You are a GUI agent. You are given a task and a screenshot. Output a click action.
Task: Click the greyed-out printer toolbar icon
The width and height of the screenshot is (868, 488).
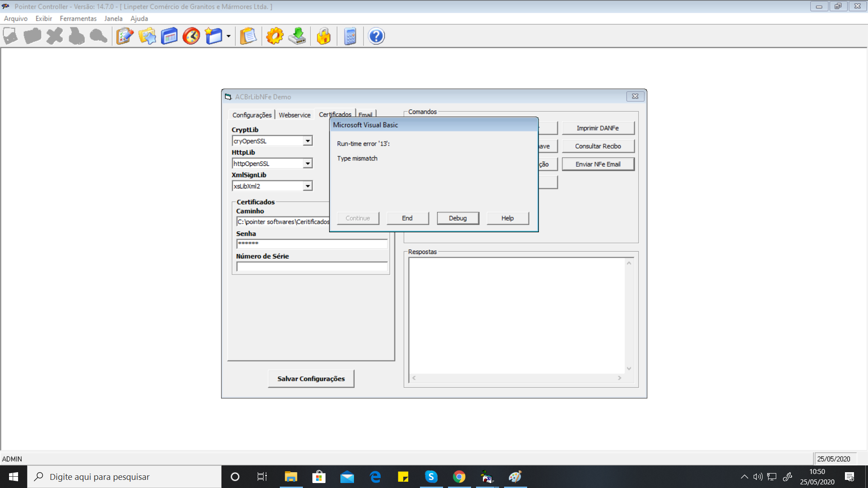point(76,36)
